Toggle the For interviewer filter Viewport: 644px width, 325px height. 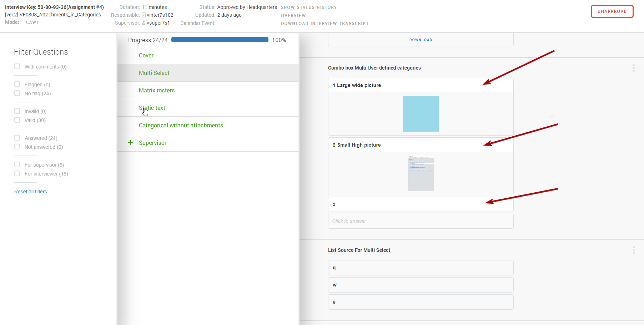click(x=17, y=173)
